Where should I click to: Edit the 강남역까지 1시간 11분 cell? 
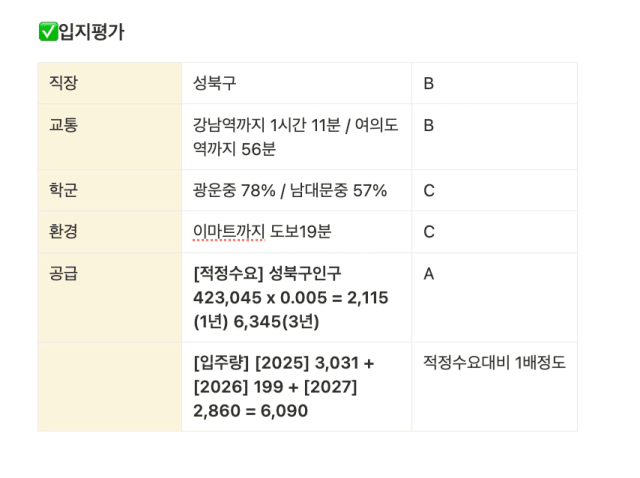(x=296, y=137)
